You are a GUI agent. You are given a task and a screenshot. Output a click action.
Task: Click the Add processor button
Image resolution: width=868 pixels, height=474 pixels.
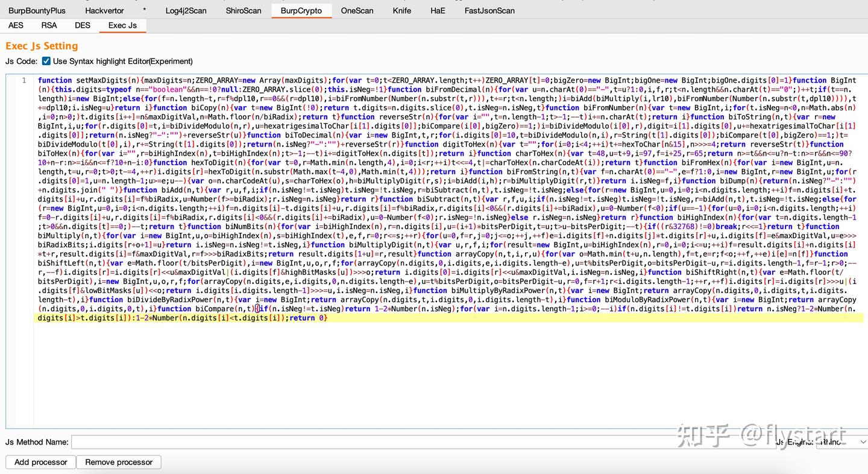point(40,462)
